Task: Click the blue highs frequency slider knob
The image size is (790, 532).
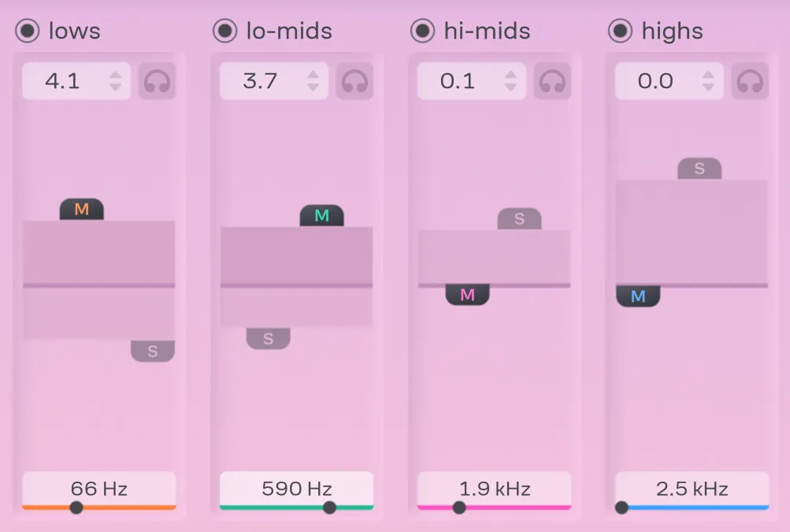Action: (621, 508)
